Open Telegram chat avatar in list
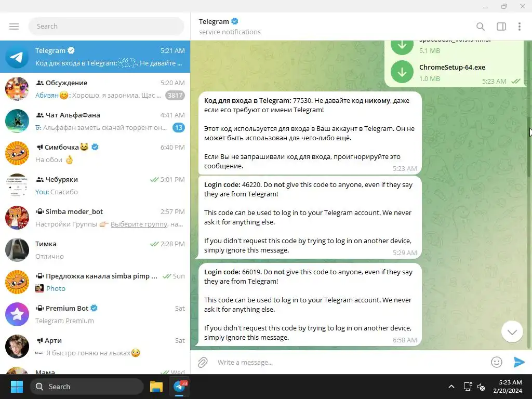Viewport: 532px width, 399px height. click(17, 57)
